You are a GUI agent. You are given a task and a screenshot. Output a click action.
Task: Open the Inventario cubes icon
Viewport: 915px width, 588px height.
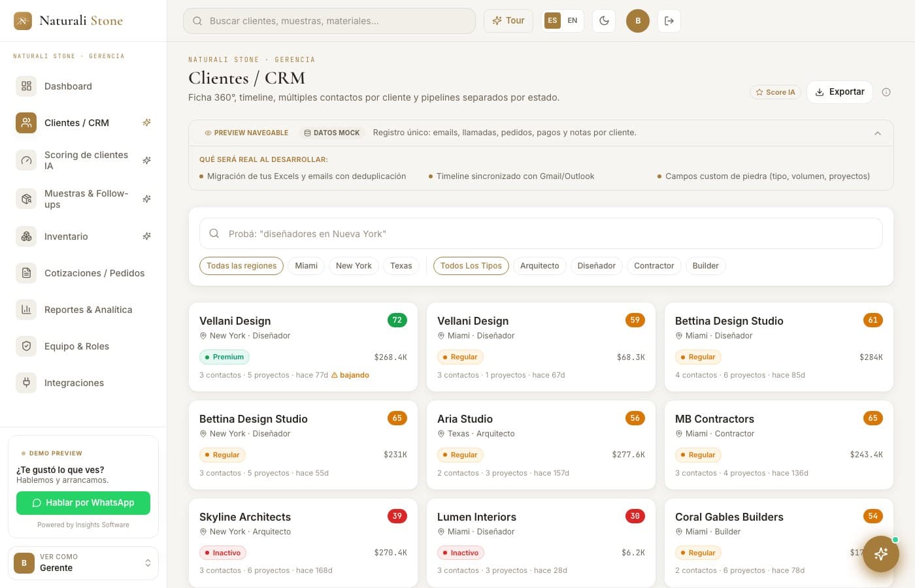click(26, 237)
